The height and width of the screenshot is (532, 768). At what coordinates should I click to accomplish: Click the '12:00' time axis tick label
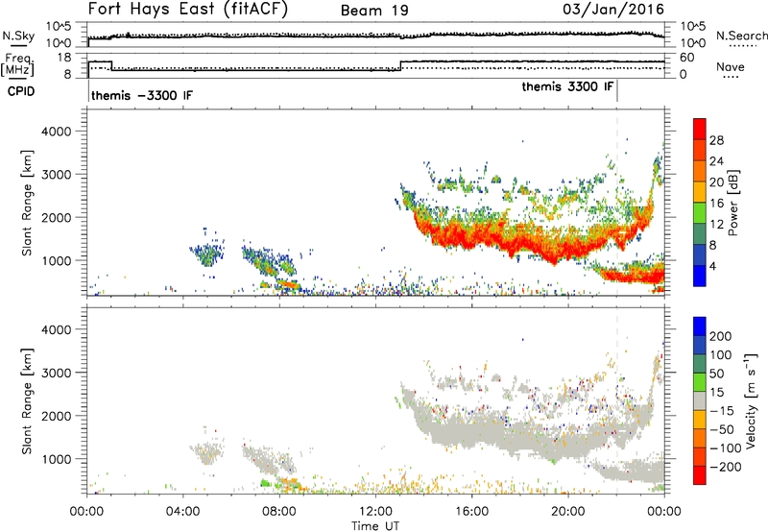click(x=375, y=512)
